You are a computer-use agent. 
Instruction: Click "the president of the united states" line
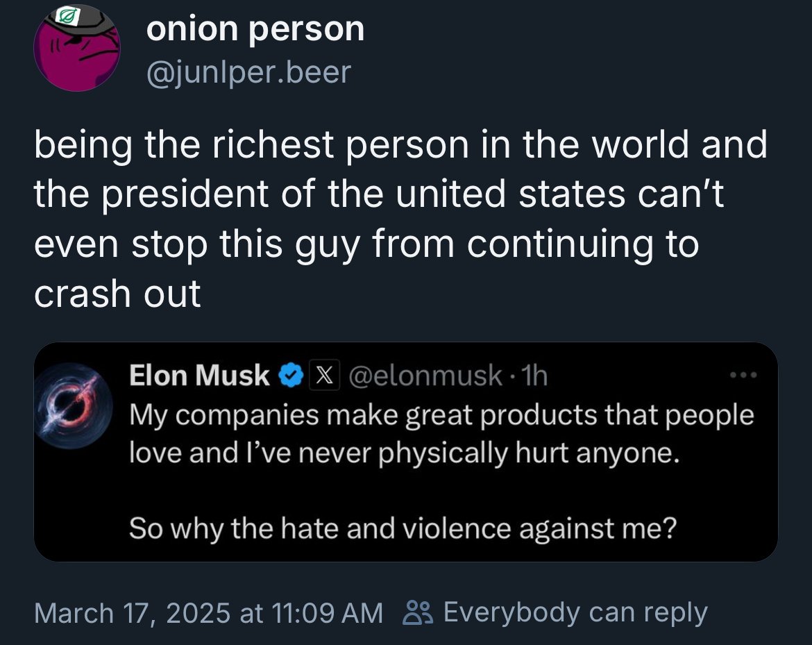pos(379,196)
